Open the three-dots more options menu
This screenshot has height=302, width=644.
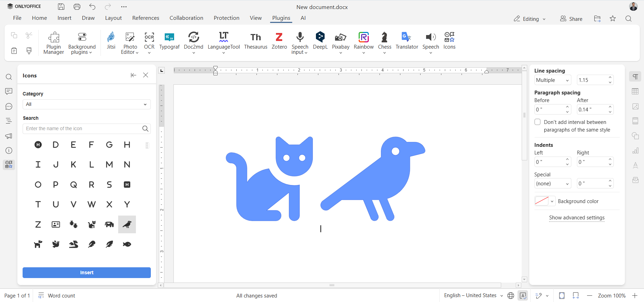pyautogui.click(x=124, y=7)
